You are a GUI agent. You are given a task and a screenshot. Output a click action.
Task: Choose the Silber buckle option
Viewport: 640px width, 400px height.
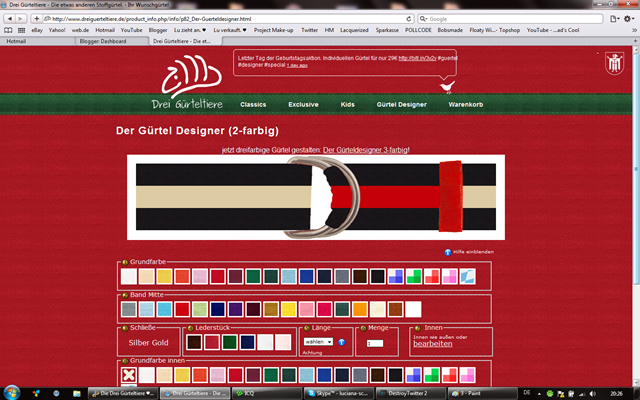click(138, 343)
